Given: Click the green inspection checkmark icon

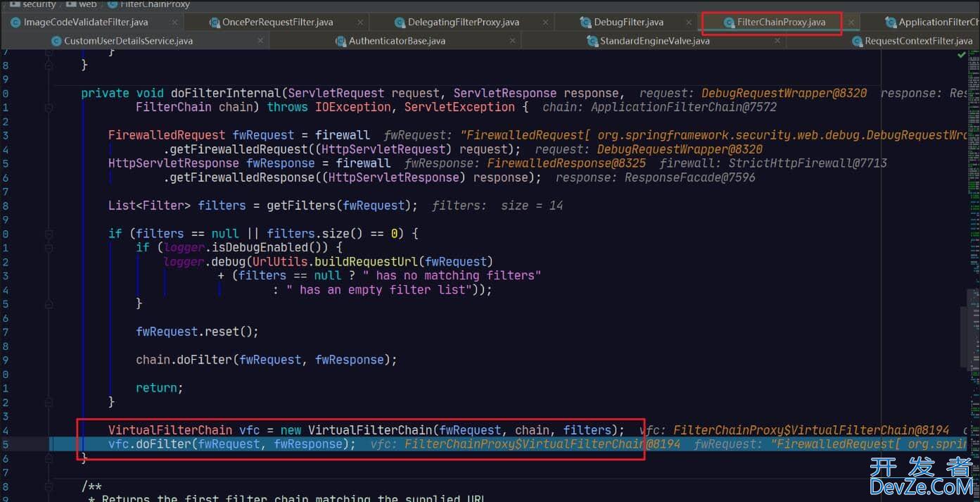Looking at the screenshot, I should (x=961, y=55).
